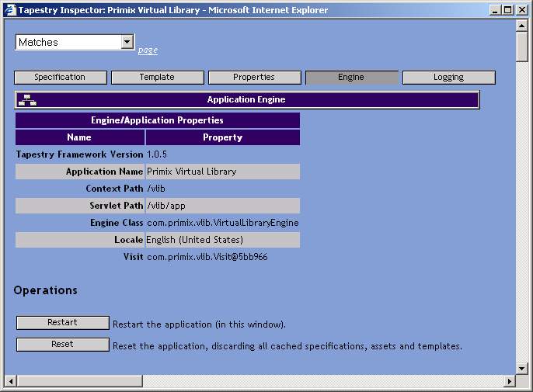Click the horizontal scrollbar right arrow
This screenshot has height=392, width=533.
(510, 381)
